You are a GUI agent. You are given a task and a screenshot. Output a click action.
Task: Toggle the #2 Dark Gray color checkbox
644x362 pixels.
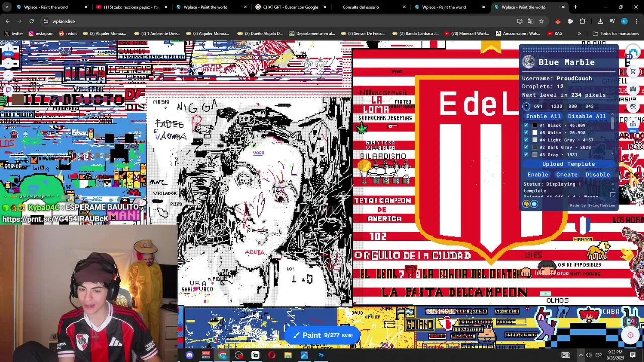(x=526, y=147)
